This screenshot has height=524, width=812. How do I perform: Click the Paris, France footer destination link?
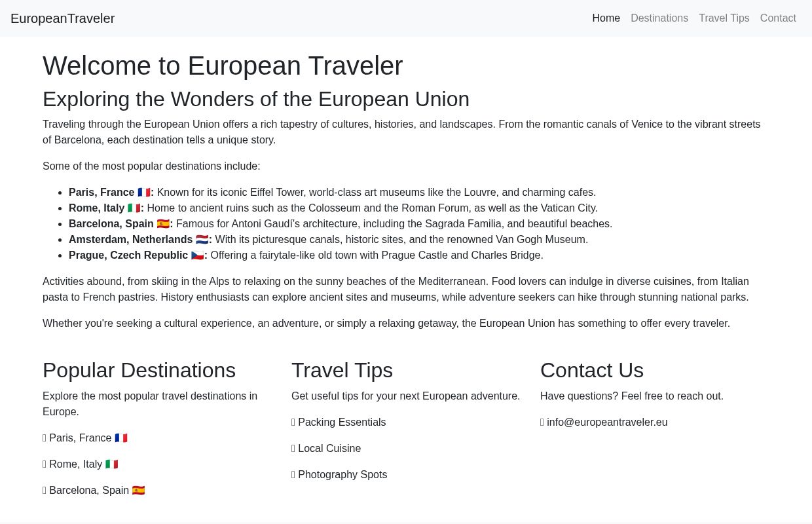81,438
